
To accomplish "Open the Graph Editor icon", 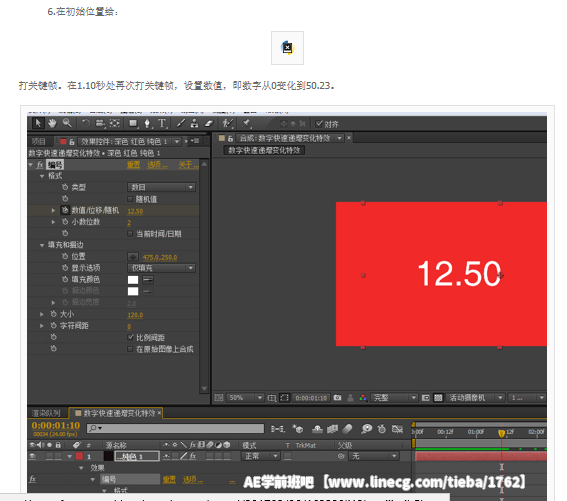I will point(397,429).
